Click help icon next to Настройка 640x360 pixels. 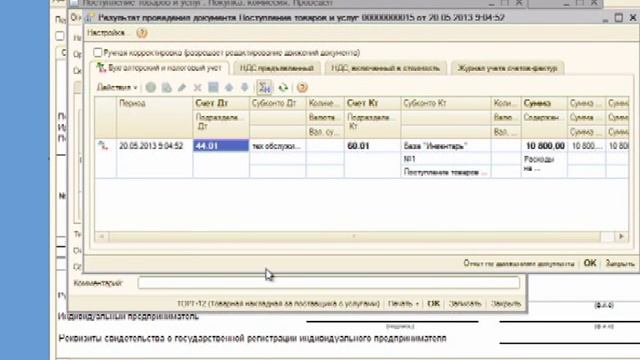coord(142,33)
